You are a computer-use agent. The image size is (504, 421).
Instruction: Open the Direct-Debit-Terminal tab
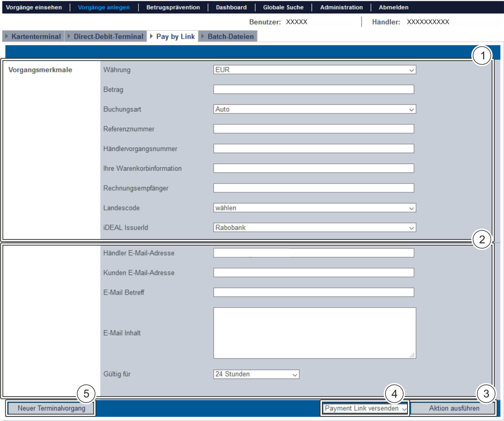click(x=108, y=37)
